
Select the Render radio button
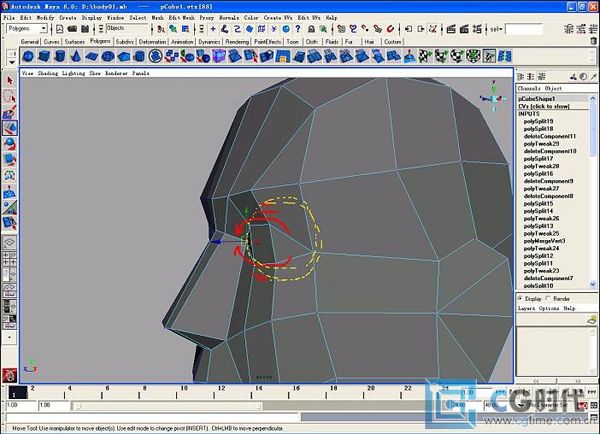coord(548,298)
